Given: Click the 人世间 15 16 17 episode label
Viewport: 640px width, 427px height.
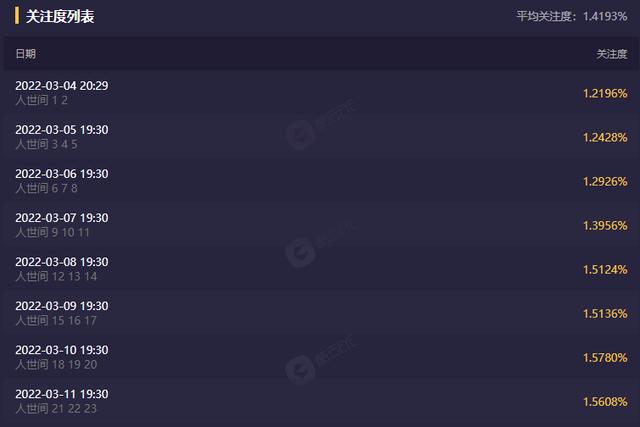Looking at the screenshot, I should (56, 321).
